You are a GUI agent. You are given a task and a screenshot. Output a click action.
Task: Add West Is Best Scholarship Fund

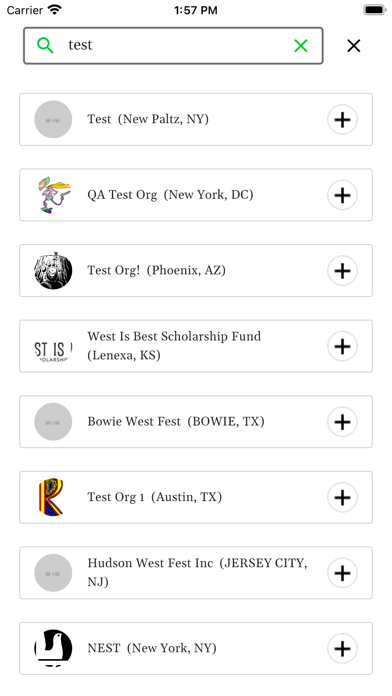point(342,346)
